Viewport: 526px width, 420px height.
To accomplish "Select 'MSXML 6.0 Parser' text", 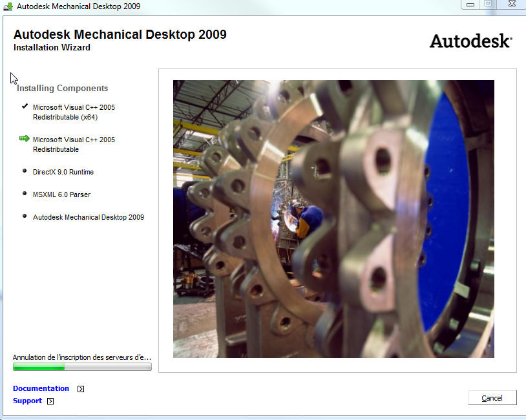I will (61, 194).
